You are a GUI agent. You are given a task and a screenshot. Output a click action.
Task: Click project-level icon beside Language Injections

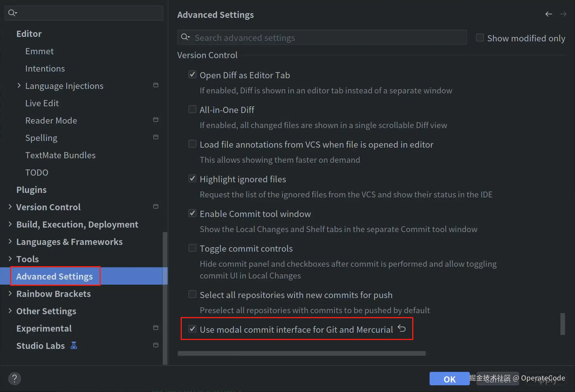(156, 85)
